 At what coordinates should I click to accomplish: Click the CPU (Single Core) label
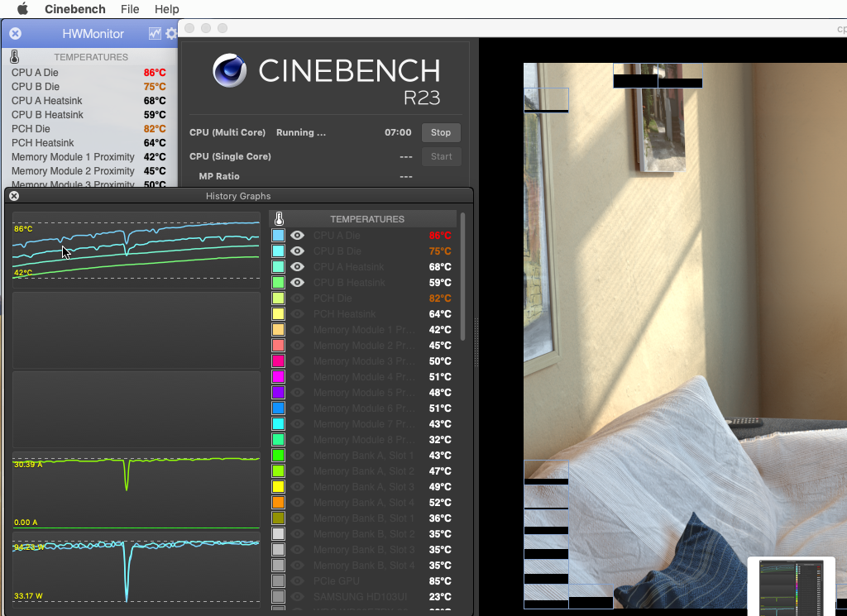pos(230,156)
